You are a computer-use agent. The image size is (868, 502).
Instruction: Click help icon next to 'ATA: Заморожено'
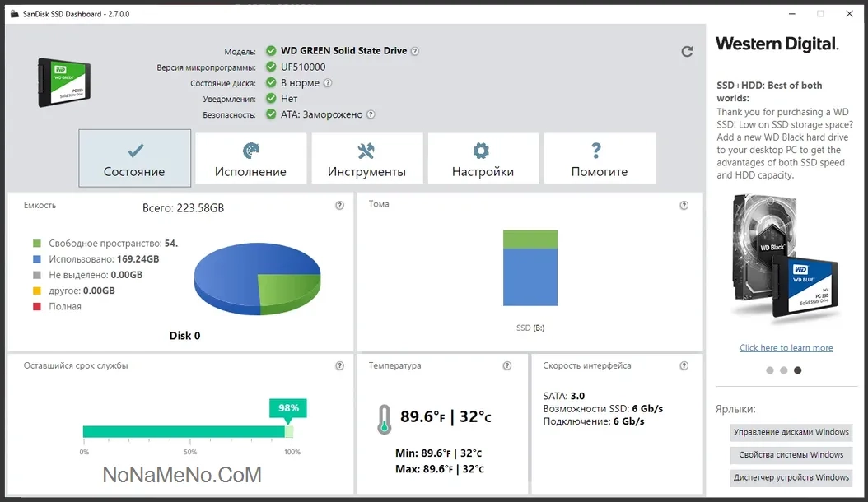(371, 115)
